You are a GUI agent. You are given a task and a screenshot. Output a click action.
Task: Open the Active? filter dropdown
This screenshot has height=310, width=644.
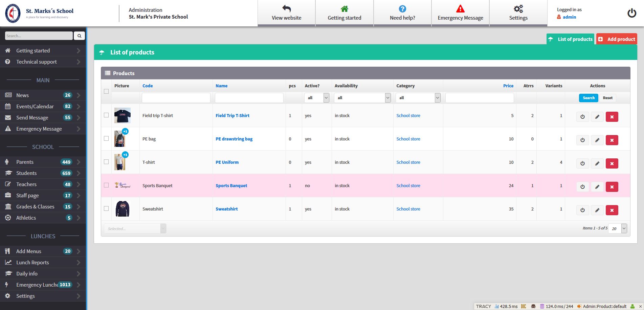tap(316, 98)
